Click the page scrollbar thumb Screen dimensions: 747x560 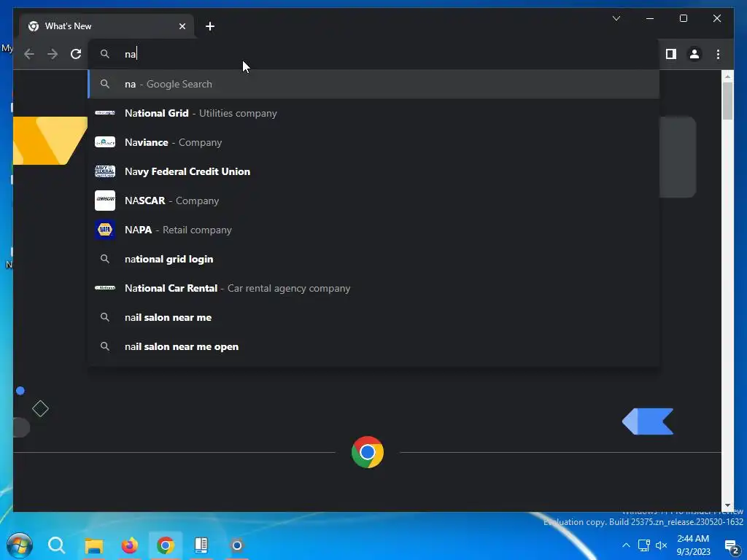(x=727, y=101)
